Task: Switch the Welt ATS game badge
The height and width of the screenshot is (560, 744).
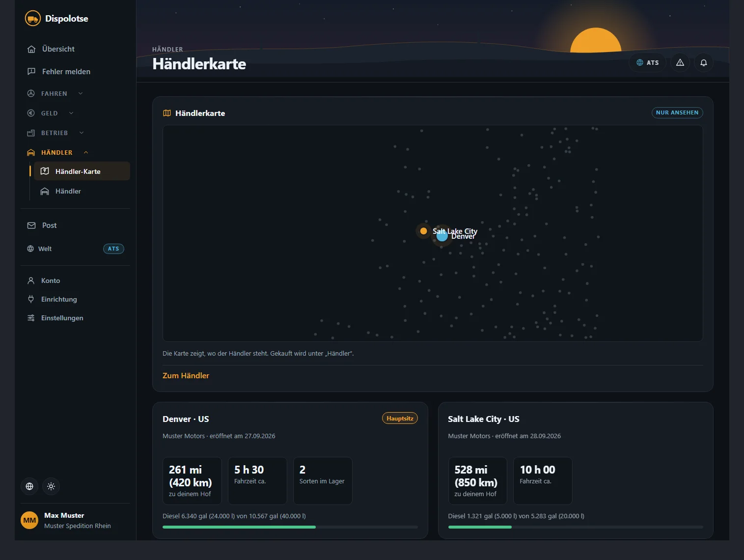Action: [x=113, y=249]
